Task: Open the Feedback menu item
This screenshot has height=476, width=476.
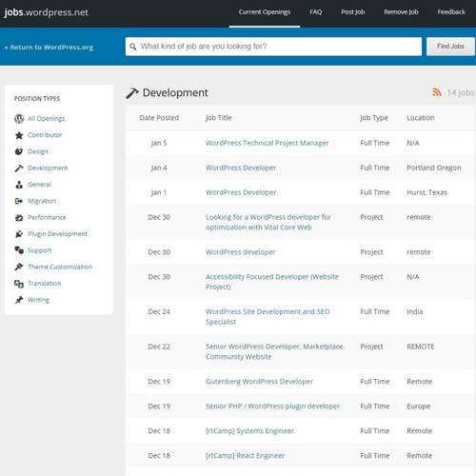Action: pos(451,12)
